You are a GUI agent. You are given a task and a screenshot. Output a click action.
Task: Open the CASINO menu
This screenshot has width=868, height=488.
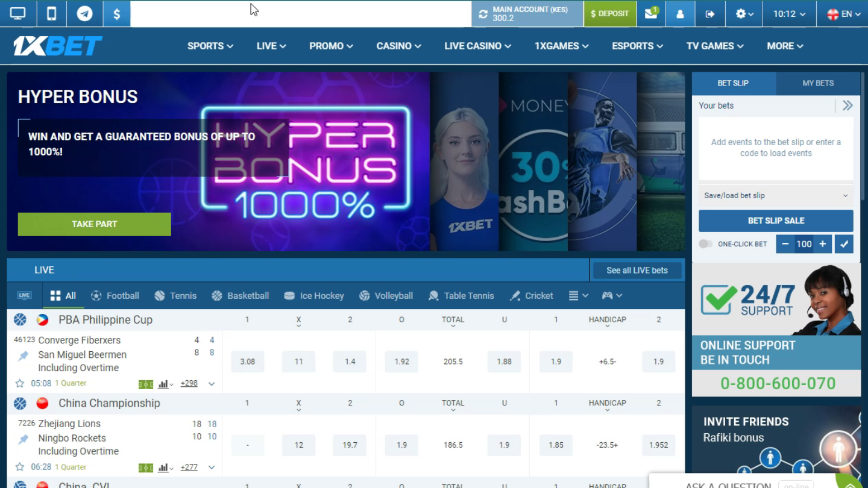coord(398,46)
